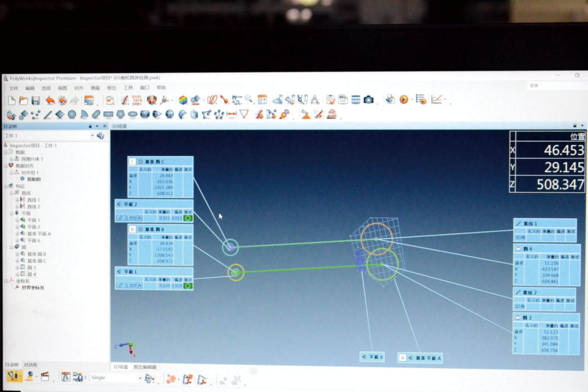
Task: Click the open folder toolbar icon
Action: (23, 101)
